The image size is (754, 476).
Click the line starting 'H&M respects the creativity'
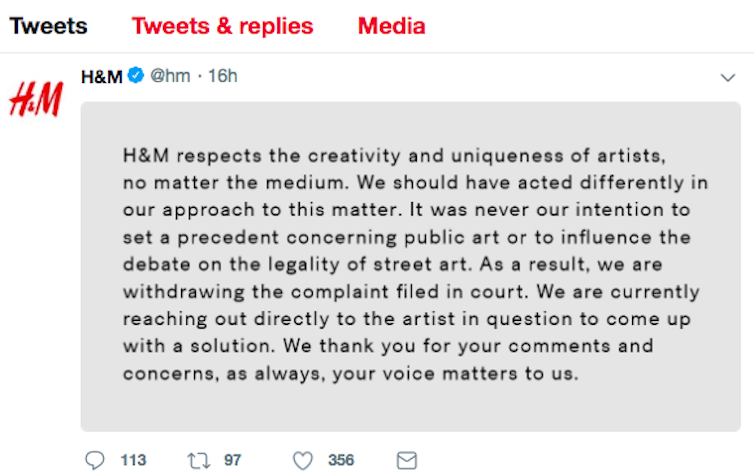pyautogui.click(x=394, y=157)
